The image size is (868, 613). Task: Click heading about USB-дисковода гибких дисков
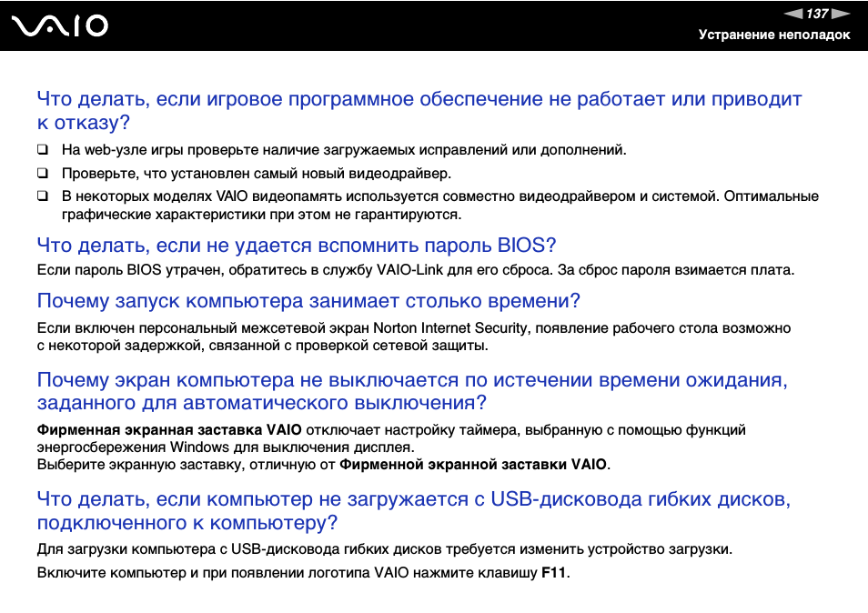(x=413, y=510)
